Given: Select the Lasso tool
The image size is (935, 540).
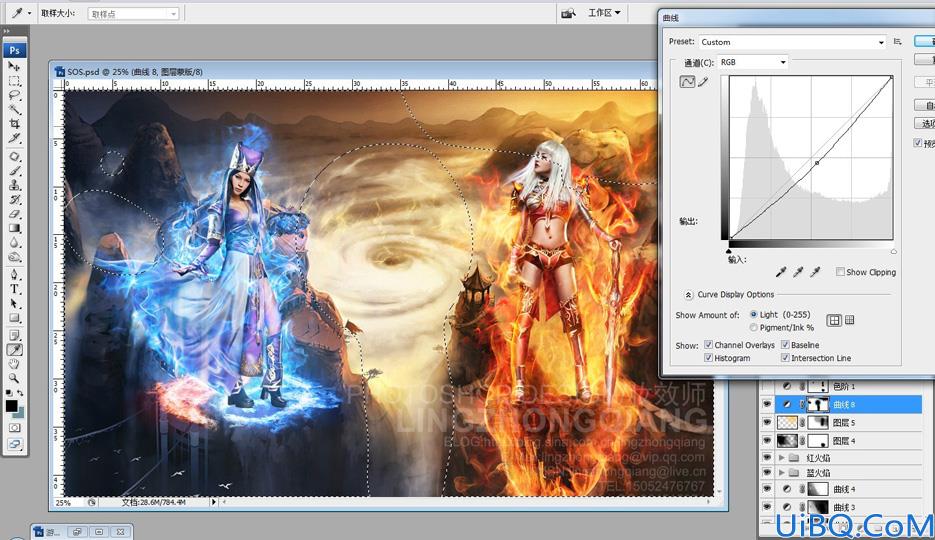Looking at the screenshot, I should (x=14, y=95).
